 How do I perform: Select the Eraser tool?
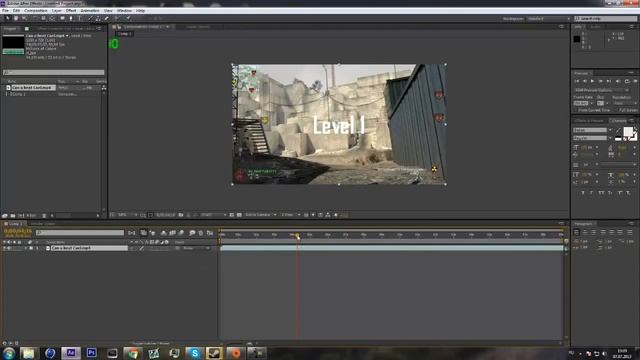[107, 18]
